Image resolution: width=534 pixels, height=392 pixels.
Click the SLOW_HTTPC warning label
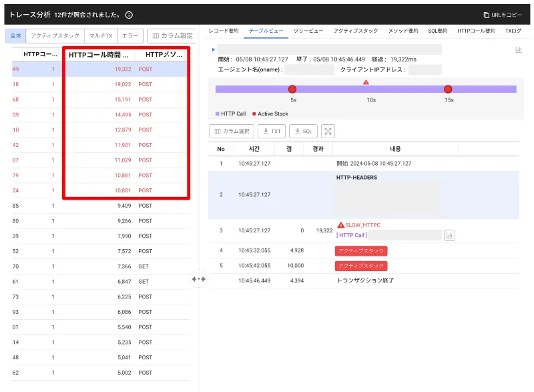[x=358, y=225]
